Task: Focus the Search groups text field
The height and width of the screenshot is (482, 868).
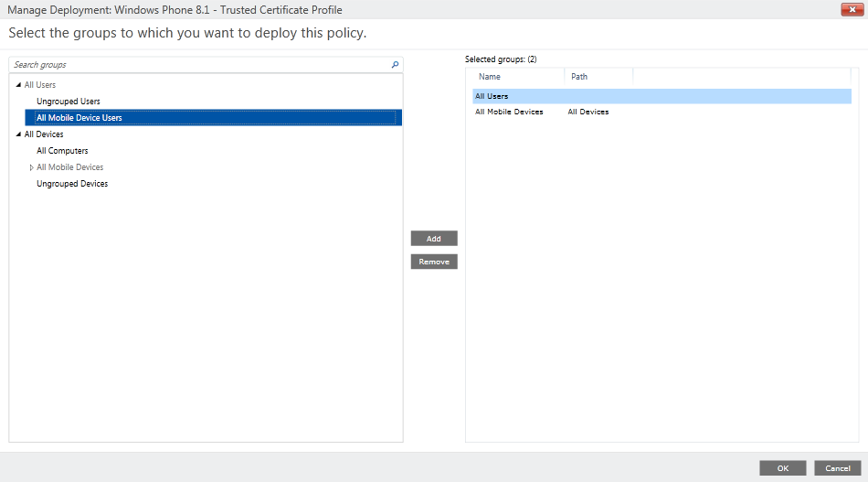Action: [196, 65]
